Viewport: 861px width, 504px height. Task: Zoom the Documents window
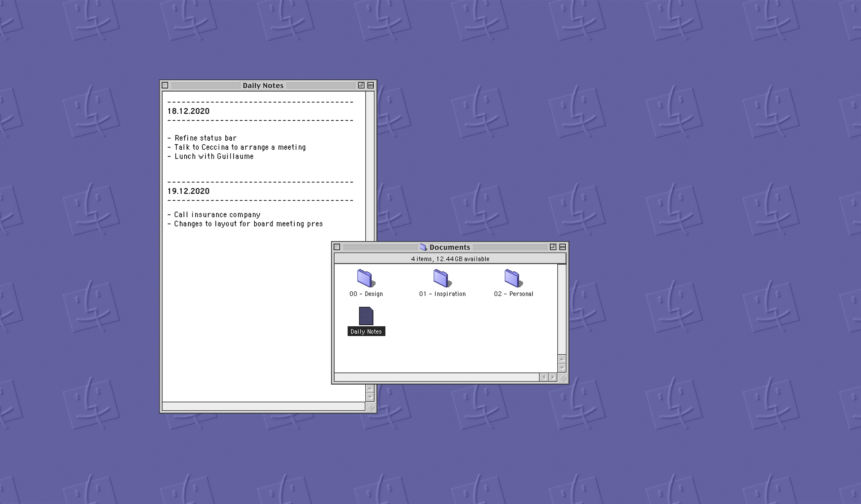[x=553, y=247]
